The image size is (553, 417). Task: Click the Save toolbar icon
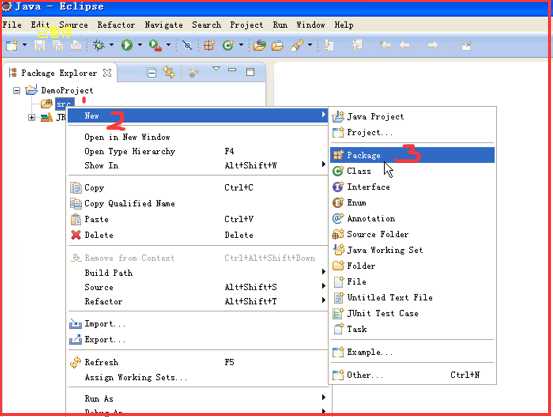[40, 45]
